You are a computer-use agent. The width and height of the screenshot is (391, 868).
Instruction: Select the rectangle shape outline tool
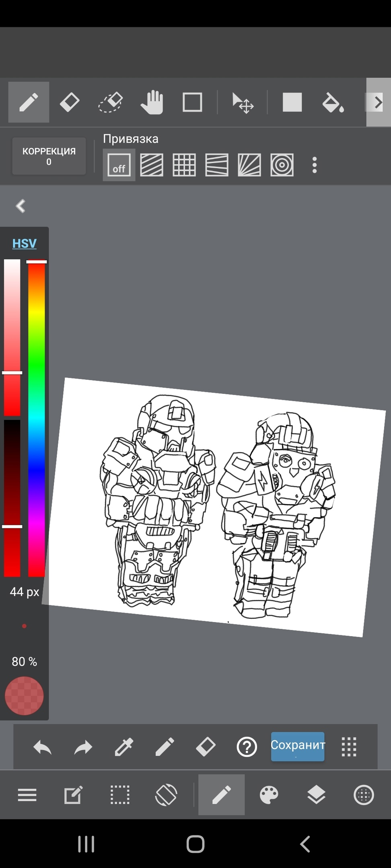click(x=192, y=102)
